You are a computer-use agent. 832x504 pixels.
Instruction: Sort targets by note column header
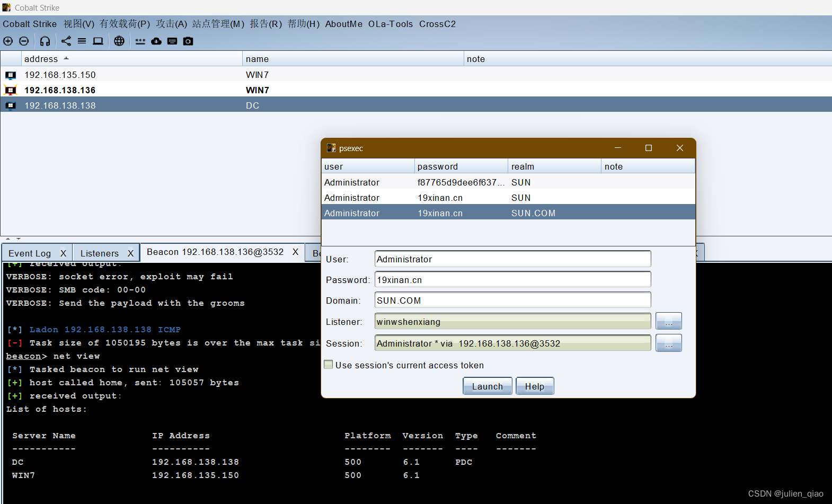tap(648, 59)
